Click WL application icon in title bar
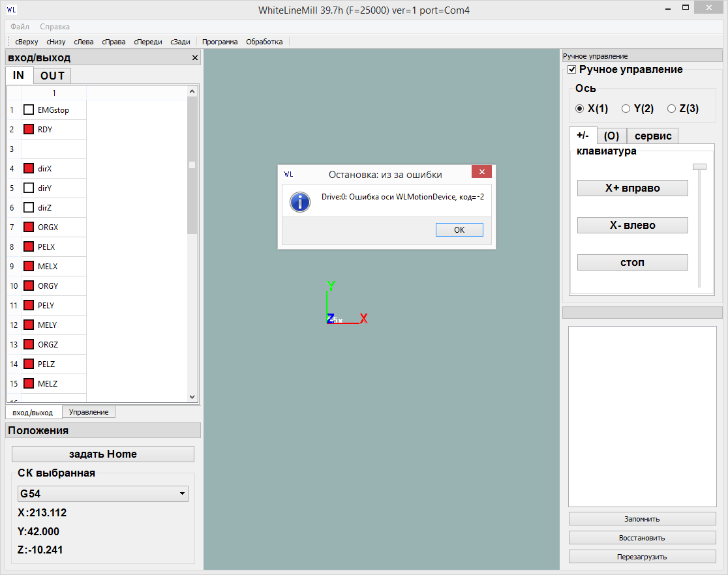Viewport: 728px width, 575px height. [12, 10]
